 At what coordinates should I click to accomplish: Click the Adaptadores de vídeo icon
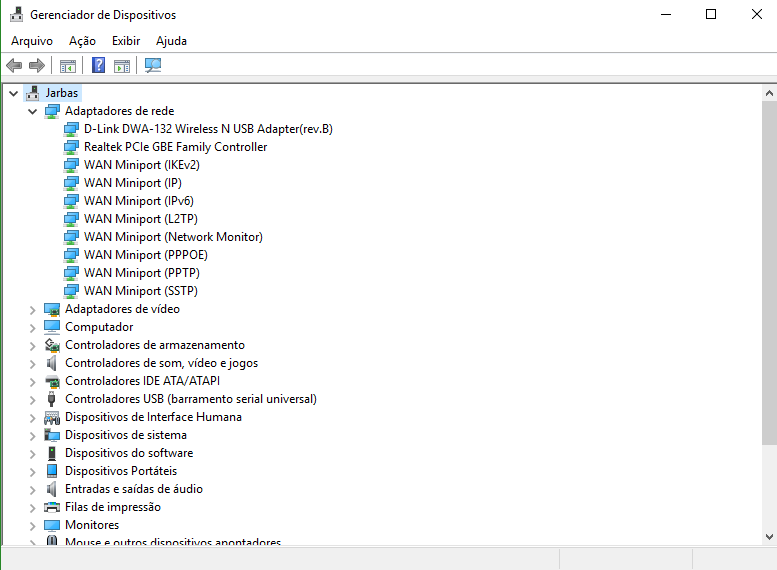52,309
